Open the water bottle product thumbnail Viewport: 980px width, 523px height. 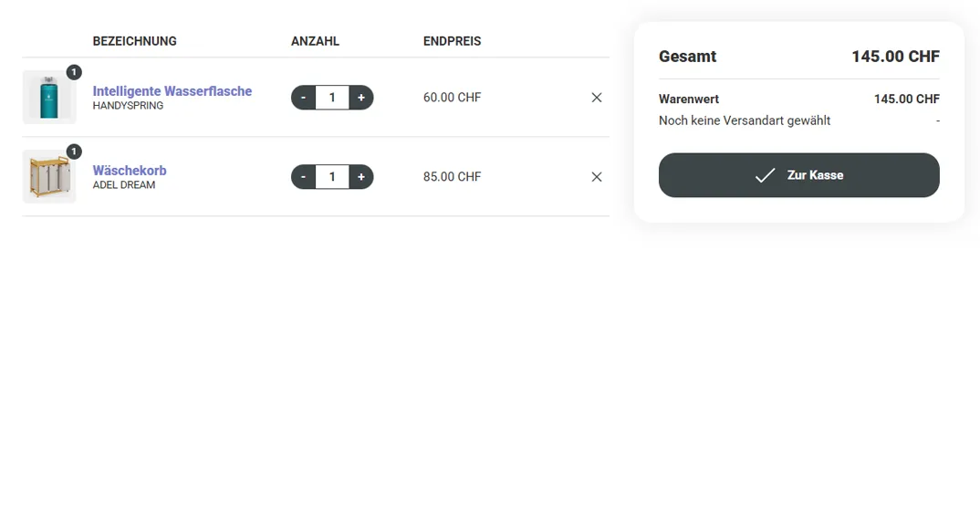[x=49, y=98]
